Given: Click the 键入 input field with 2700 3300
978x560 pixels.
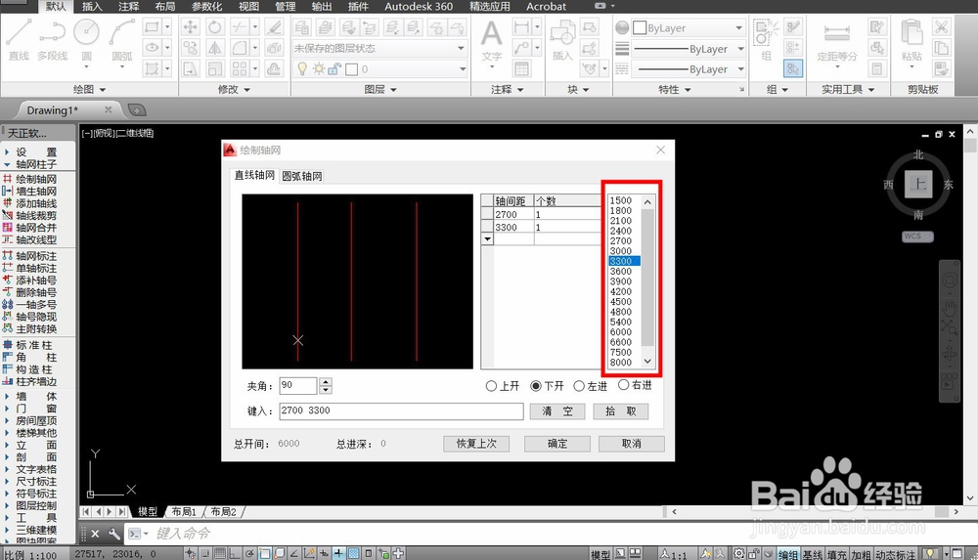Looking at the screenshot, I should pos(401,410).
